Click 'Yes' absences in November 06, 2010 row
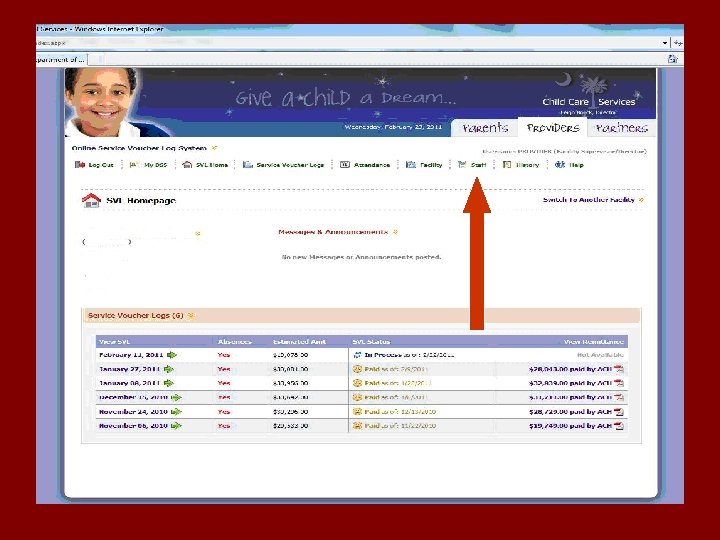 (x=224, y=426)
